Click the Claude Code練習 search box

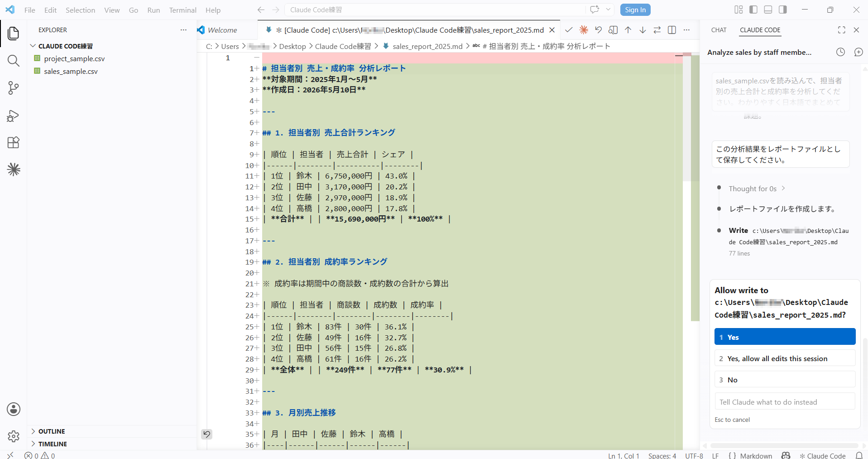click(435, 10)
